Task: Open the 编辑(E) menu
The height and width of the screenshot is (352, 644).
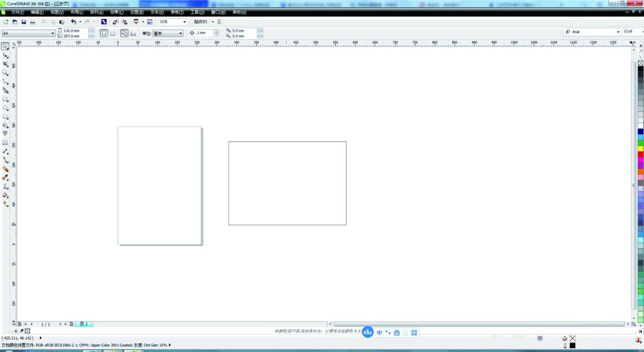Action: pyautogui.click(x=37, y=12)
